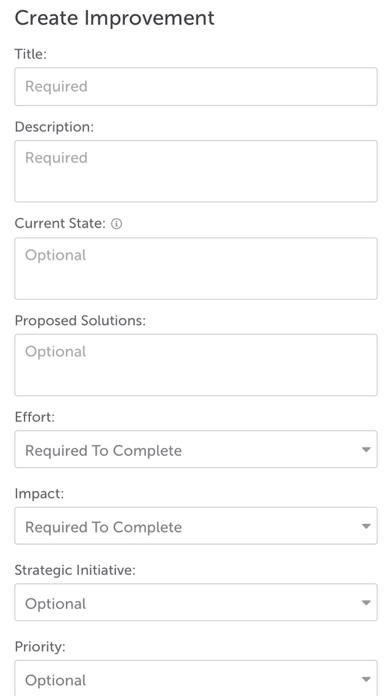392x696 pixels.
Task: Click the Priority dropdown arrow icon
Action: (x=366, y=679)
